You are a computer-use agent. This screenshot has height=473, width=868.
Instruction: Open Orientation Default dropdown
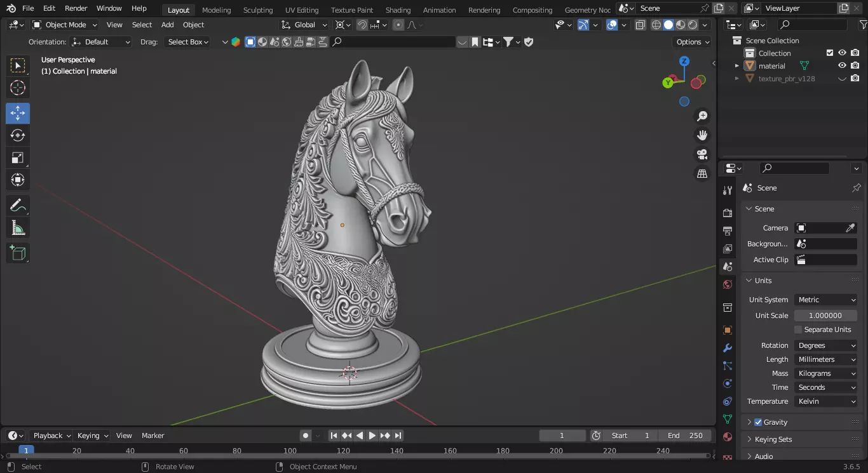pos(102,42)
